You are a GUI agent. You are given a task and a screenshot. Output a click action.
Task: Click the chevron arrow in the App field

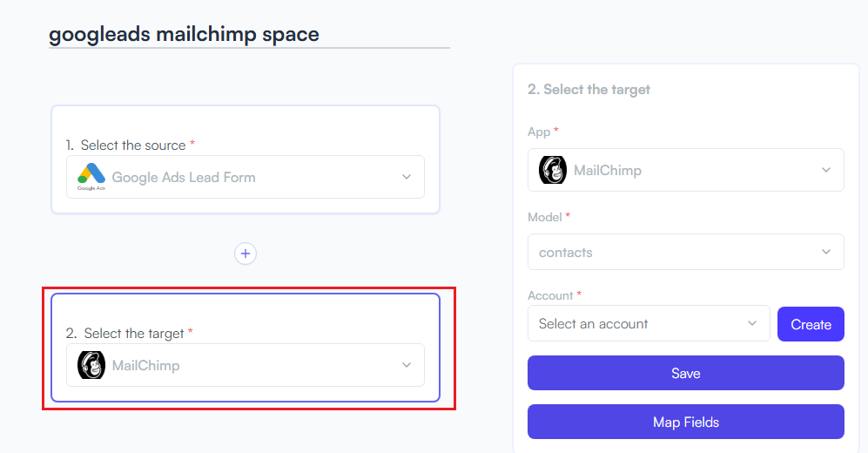[826, 170]
